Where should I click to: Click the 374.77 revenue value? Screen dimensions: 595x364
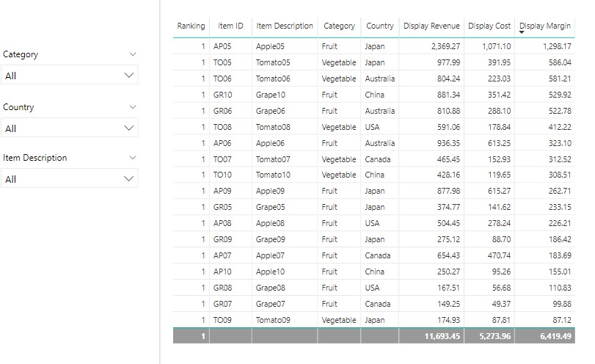[x=448, y=207]
